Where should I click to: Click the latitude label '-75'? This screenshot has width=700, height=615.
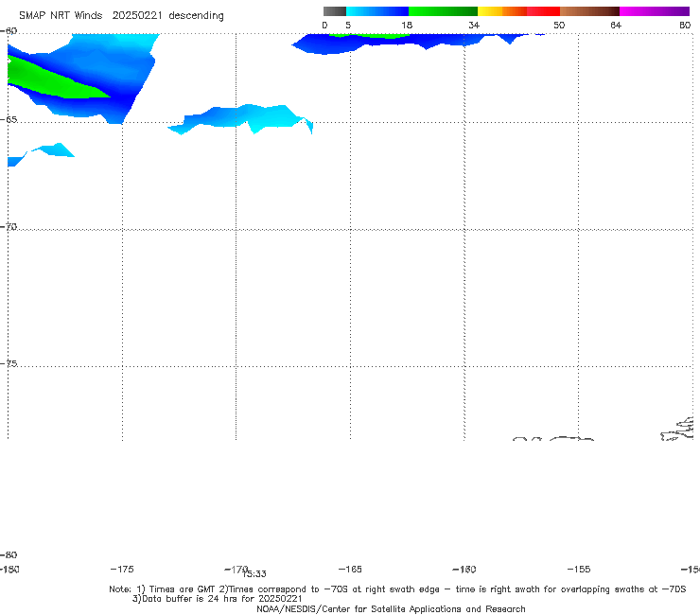[9, 363]
